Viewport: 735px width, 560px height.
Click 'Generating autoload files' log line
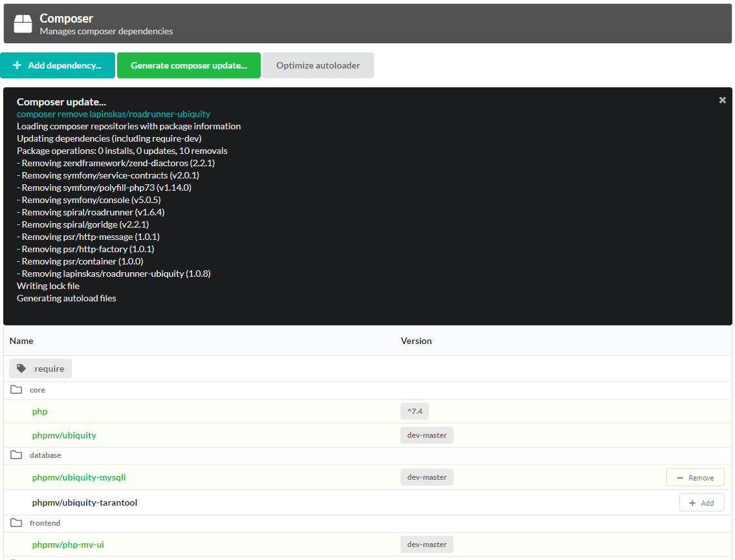(67, 298)
